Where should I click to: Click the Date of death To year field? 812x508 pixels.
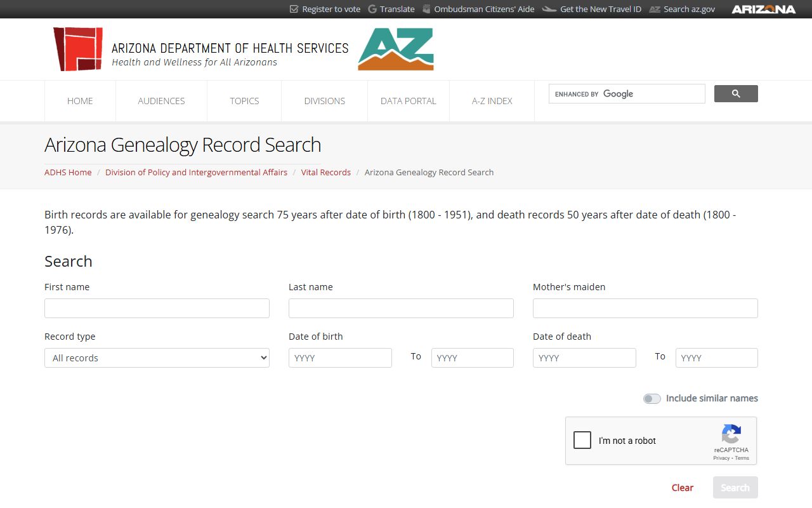717,358
